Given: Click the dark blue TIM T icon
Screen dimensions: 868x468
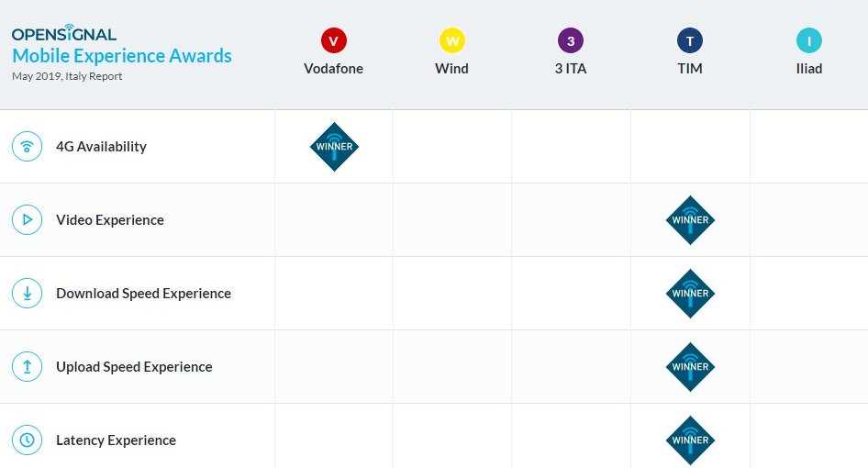Looking at the screenshot, I should (690, 40).
